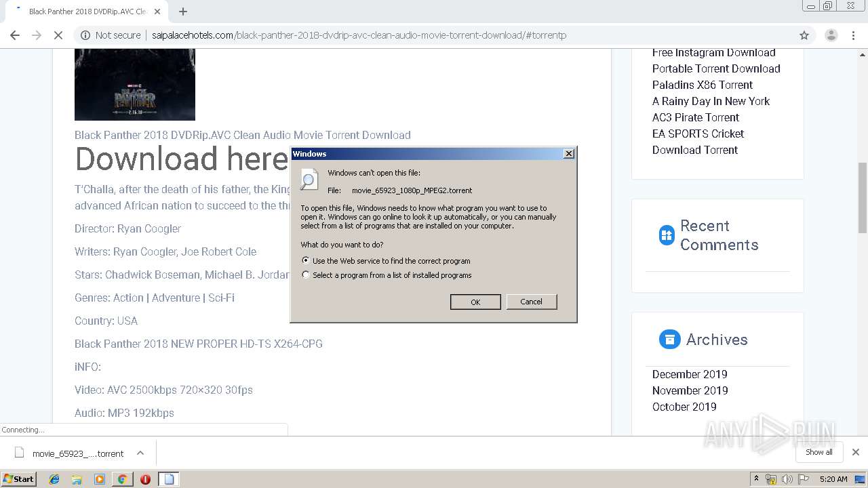Open the Action Center flag icon
Screen dimensions: 868x488
(x=804, y=479)
